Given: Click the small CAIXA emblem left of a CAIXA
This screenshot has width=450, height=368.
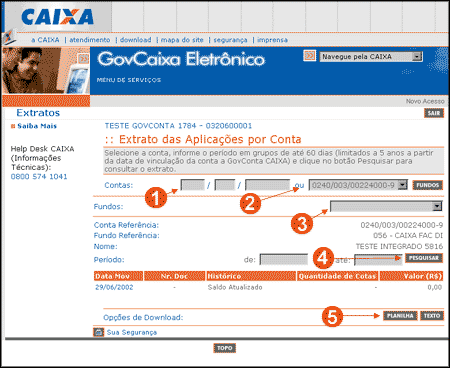Looking at the screenshot, I should point(9,37).
